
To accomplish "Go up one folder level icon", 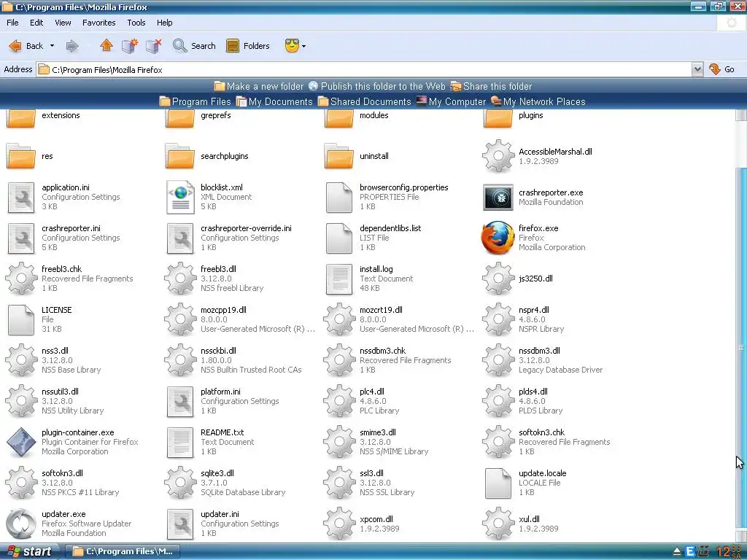I will 107,45.
